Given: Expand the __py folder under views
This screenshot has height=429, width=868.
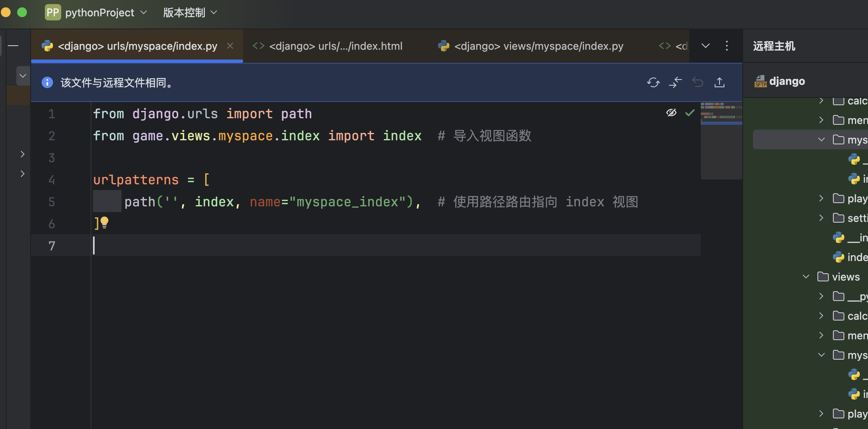Looking at the screenshot, I should [821, 296].
